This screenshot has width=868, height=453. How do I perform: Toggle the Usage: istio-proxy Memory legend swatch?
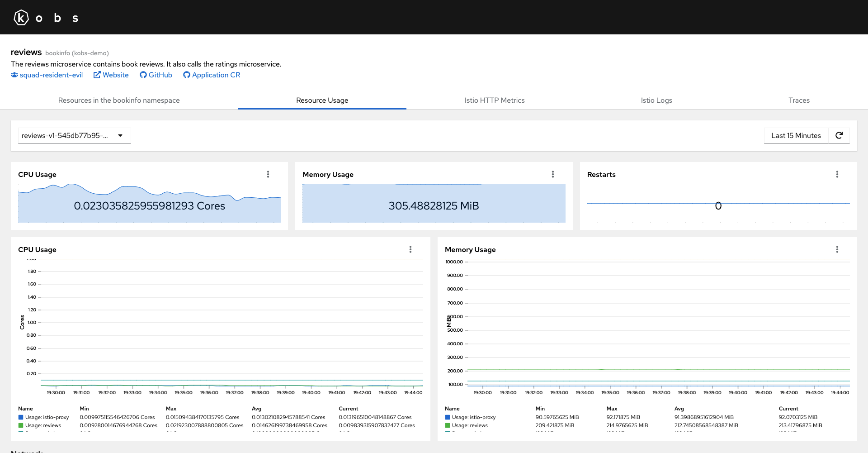[448, 417]
